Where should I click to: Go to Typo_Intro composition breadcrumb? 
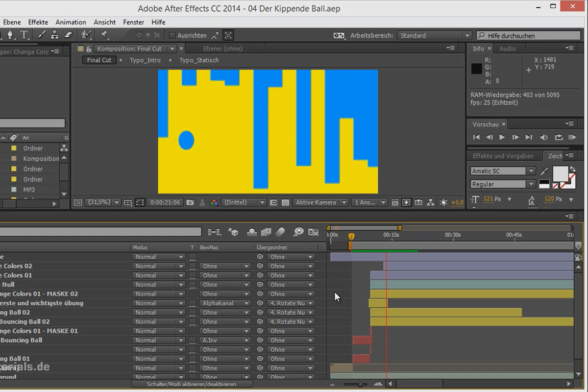pyautogui.click(x=146, y=60)
